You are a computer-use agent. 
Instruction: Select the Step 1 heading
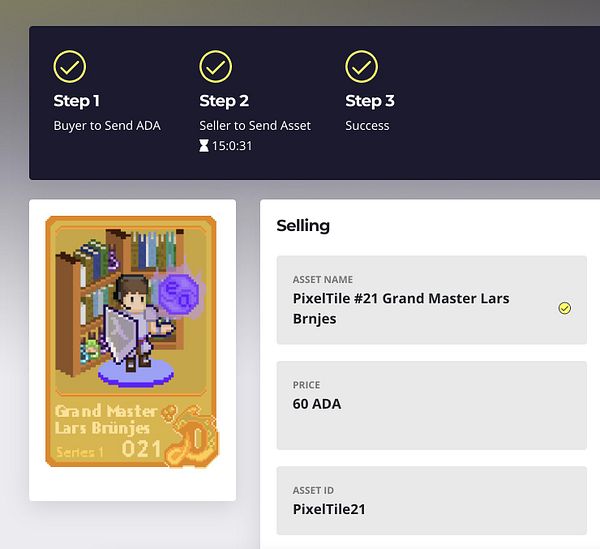point(77,101)
